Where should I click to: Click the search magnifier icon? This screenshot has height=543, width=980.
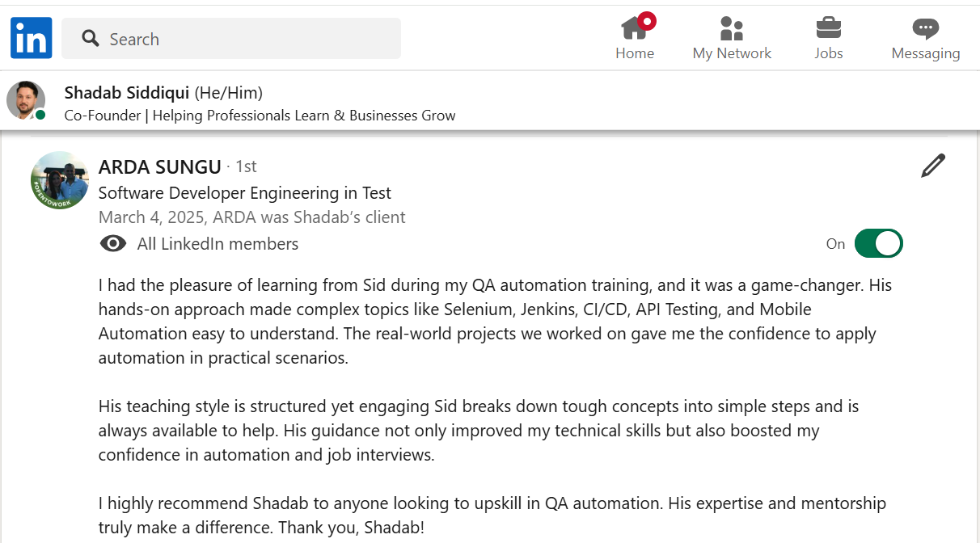coord(91,39)
